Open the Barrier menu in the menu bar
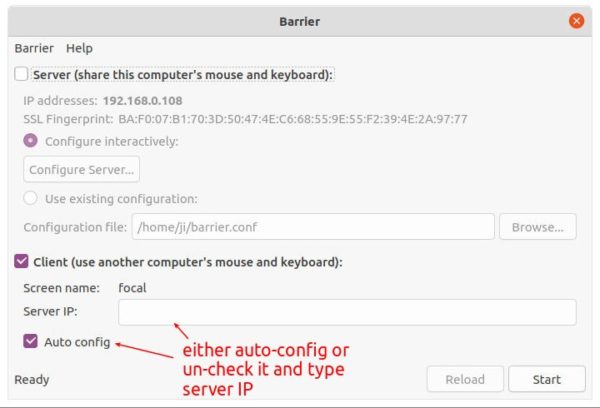 coord(34,48)
